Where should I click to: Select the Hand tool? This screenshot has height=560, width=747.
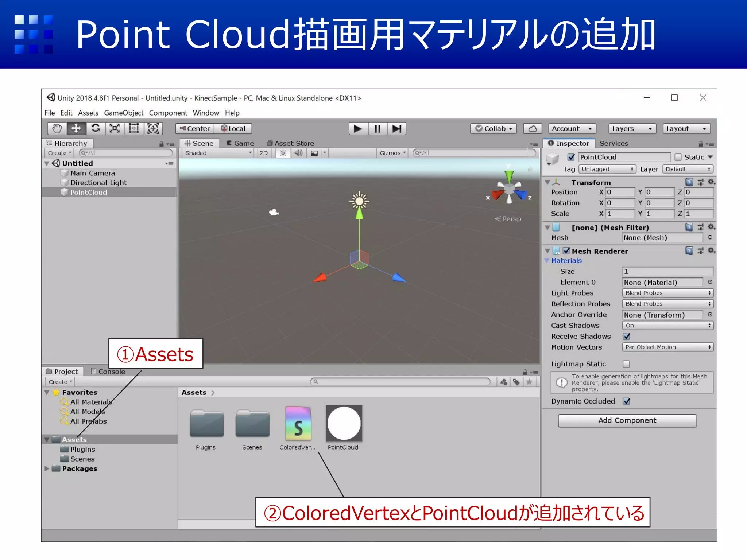click(57, 128)
